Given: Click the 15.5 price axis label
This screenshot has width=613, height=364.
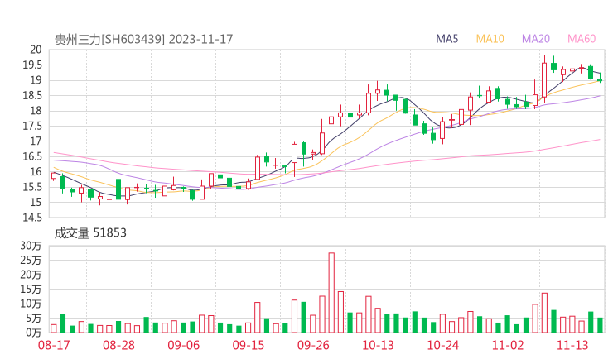Looking at the screenshot, I should tap(32, 187).
